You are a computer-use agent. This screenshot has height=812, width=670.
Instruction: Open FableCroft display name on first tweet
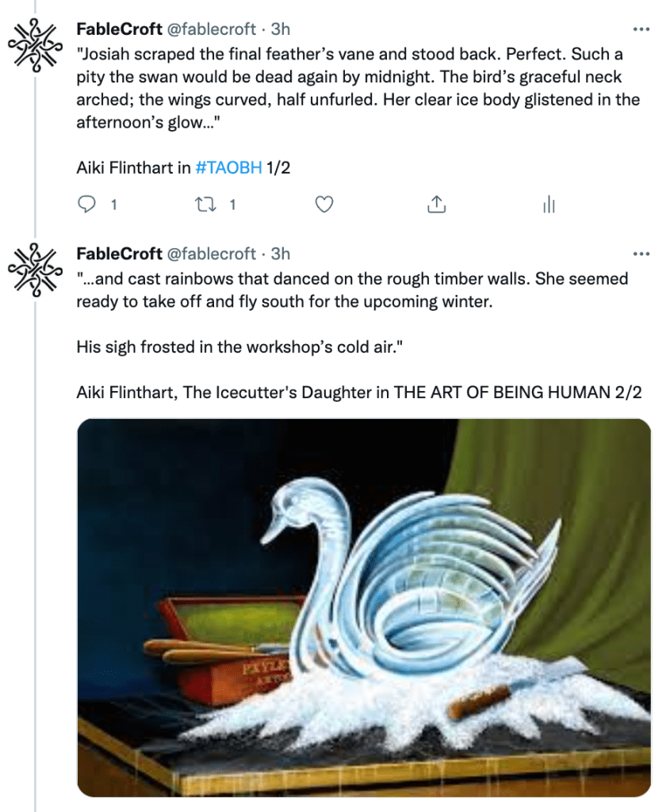pyautogui.click(x=119, y=29)
